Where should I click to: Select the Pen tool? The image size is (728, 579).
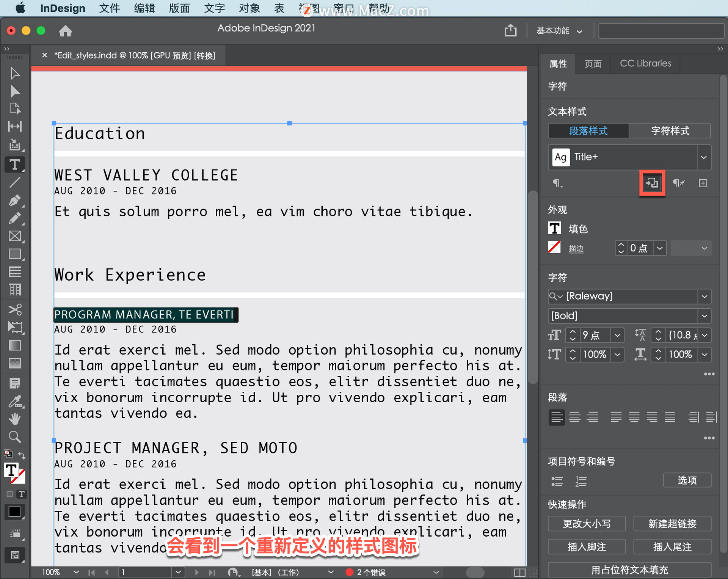pyautogui.click(x=15, y=200)
